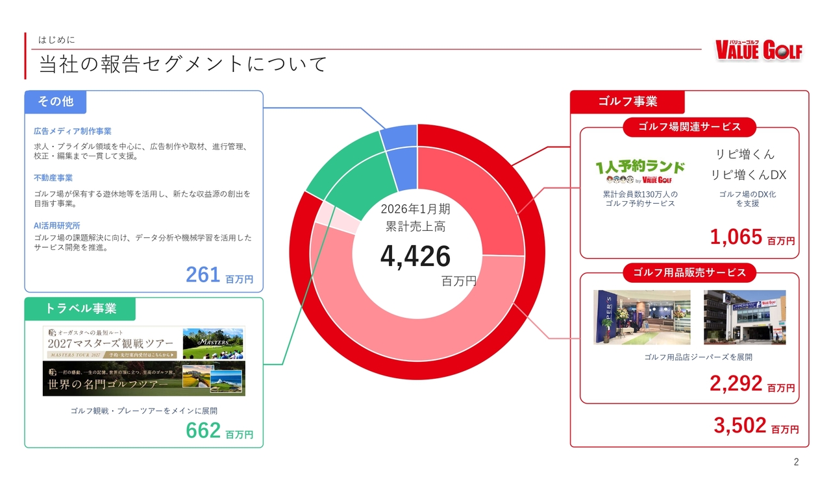Click the AI活用研究所 heading

pos(57,226)
